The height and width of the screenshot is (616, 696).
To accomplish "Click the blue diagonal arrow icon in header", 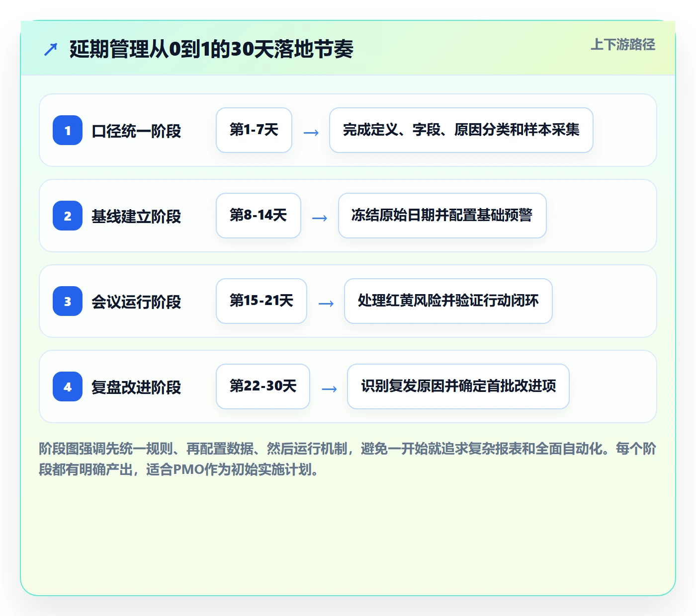I will click(x=51, y=49).
